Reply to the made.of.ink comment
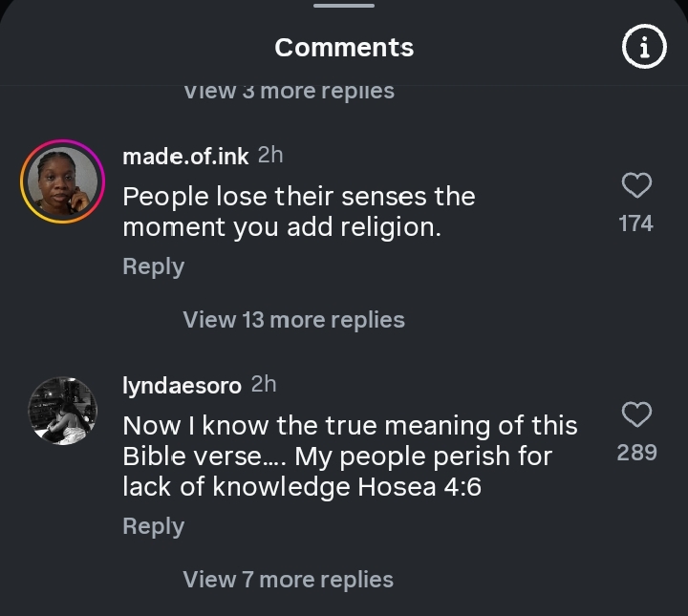The width and height of the screenshot is (688, 616). [153, 266]
